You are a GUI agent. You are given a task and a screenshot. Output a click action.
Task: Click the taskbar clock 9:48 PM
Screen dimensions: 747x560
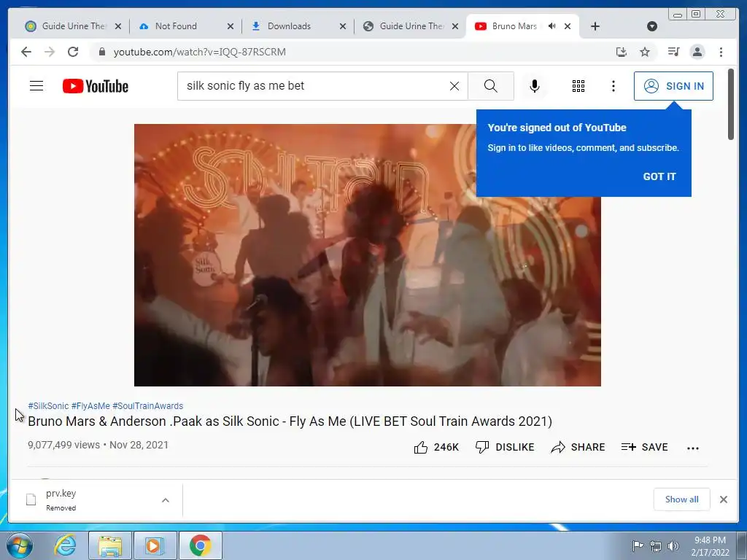pyautogui.click(x=710, y=546)
